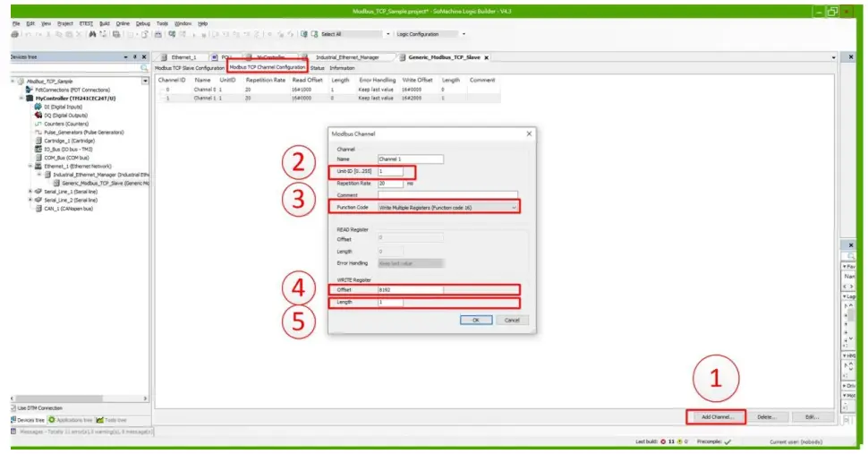Open the Logic Configuration toolbar dropdown
Viewport: 868px width, 454px height.
click(464, 34)
